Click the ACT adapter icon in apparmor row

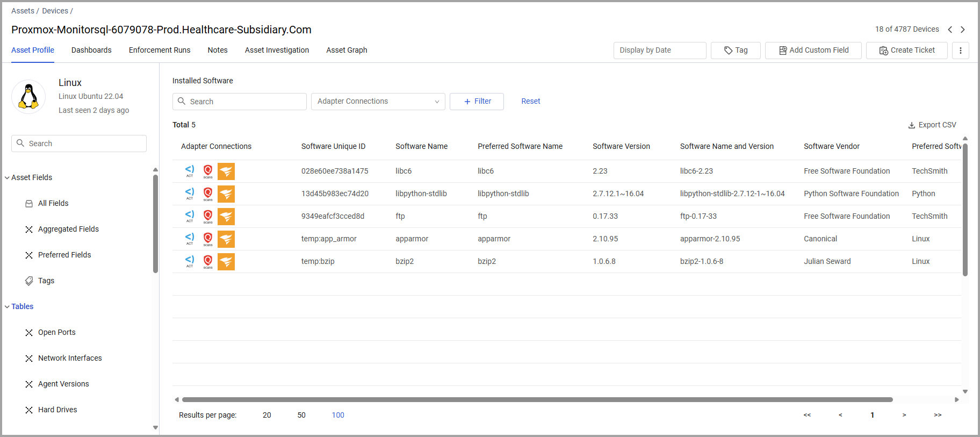pos(190,239)
